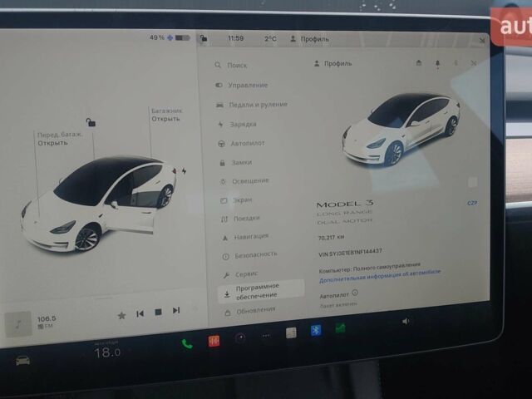Open the app launcher three dots
This screenshot has height=399, width=532.
tap(266, 336)
